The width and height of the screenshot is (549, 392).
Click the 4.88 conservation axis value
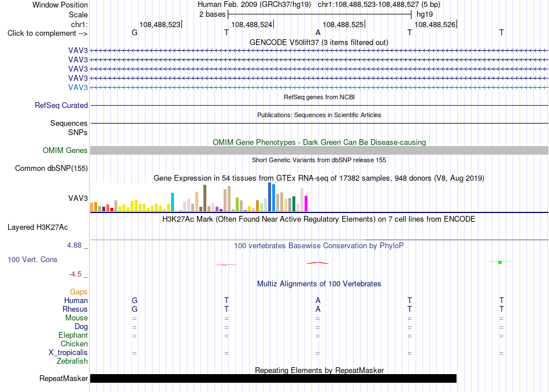pos(74,245)
